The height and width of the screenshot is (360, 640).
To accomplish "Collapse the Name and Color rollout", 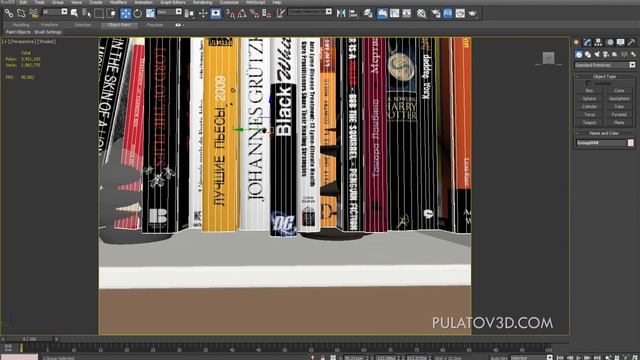I will tap(604, 133).
